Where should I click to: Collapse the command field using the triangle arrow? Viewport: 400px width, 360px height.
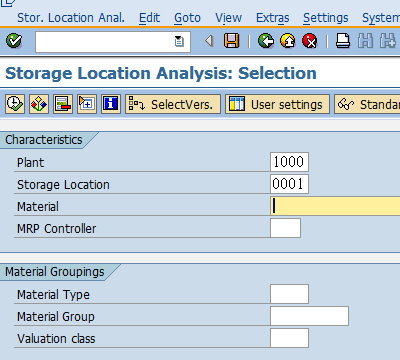[x=209, y=41]
